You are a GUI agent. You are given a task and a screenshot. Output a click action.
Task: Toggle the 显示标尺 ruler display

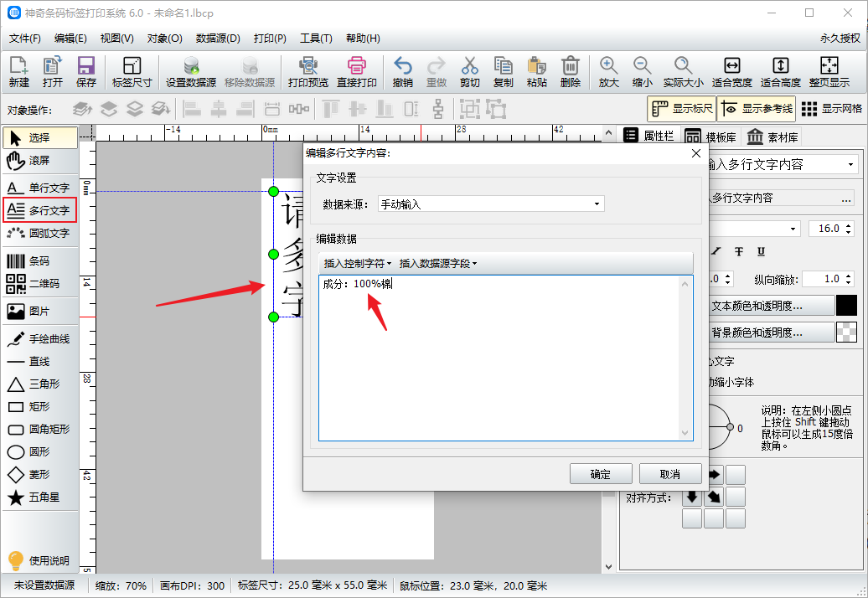(682, 109)
